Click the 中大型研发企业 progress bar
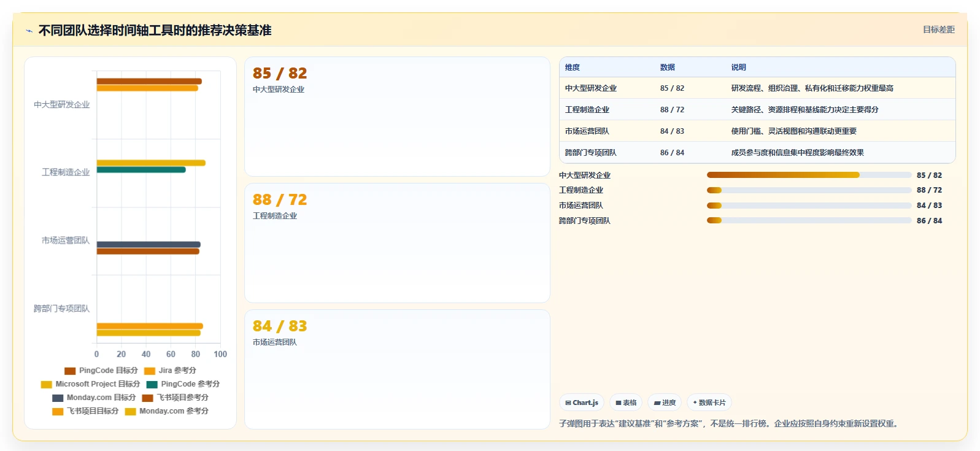This screenshot has width=980, height=451. coord(809,175)
